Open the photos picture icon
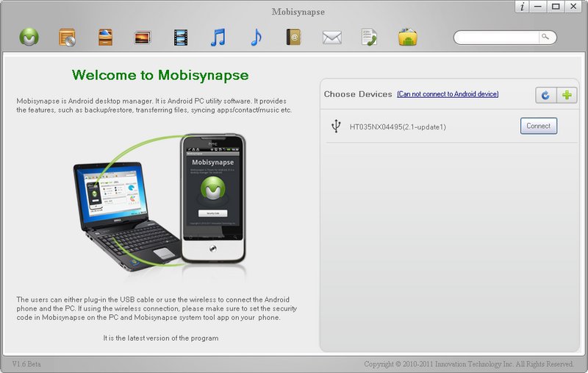Viewport: 588px width, 373px height. tap(143, 37)
